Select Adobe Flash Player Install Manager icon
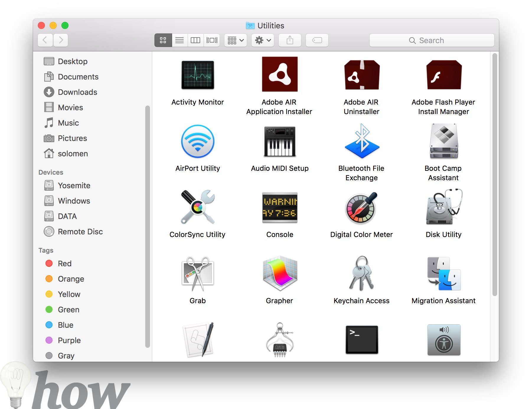The width and height of the screenshot is (532, 409). [x=444, y=75]
